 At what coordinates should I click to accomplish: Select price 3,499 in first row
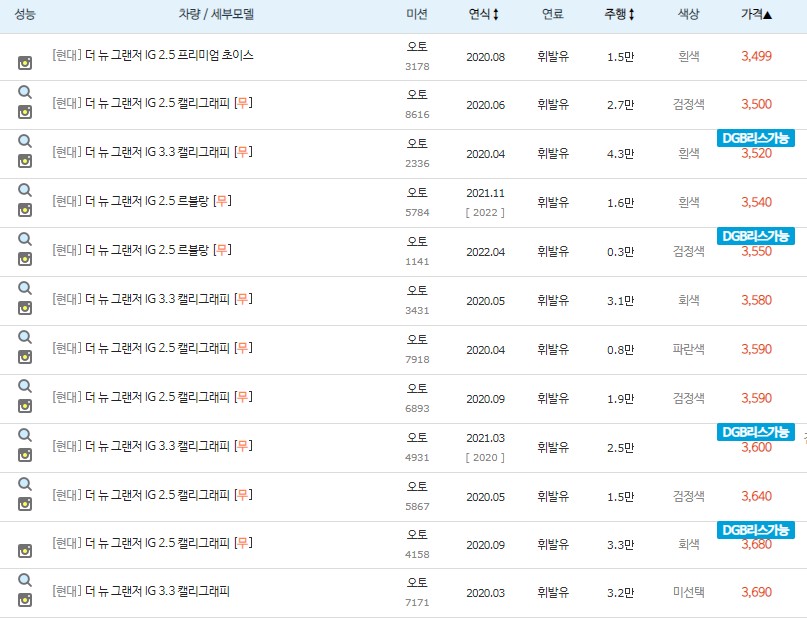(x=756, y=56)
